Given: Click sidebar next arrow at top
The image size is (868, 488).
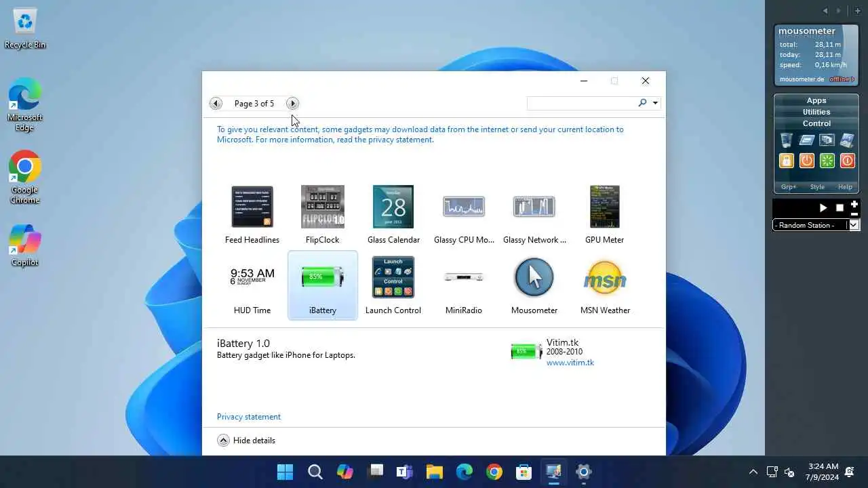Looking at the screenshot, I should 839,11.
